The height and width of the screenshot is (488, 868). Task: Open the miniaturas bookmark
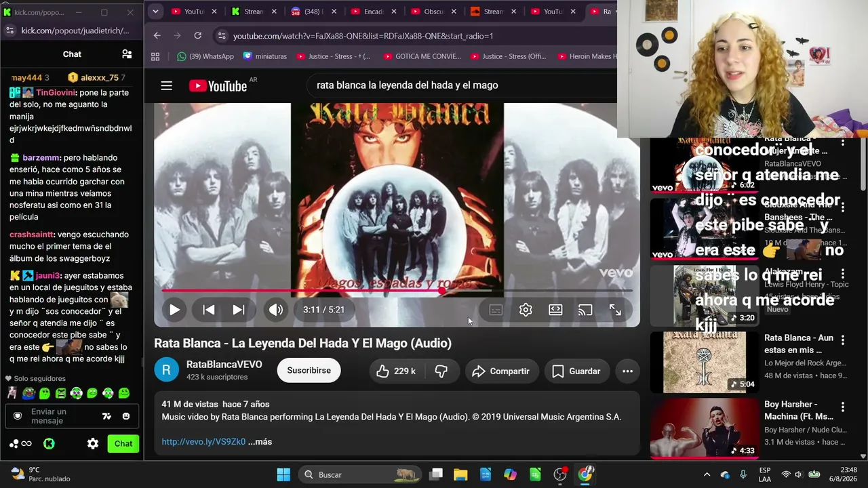click(265, 56)
